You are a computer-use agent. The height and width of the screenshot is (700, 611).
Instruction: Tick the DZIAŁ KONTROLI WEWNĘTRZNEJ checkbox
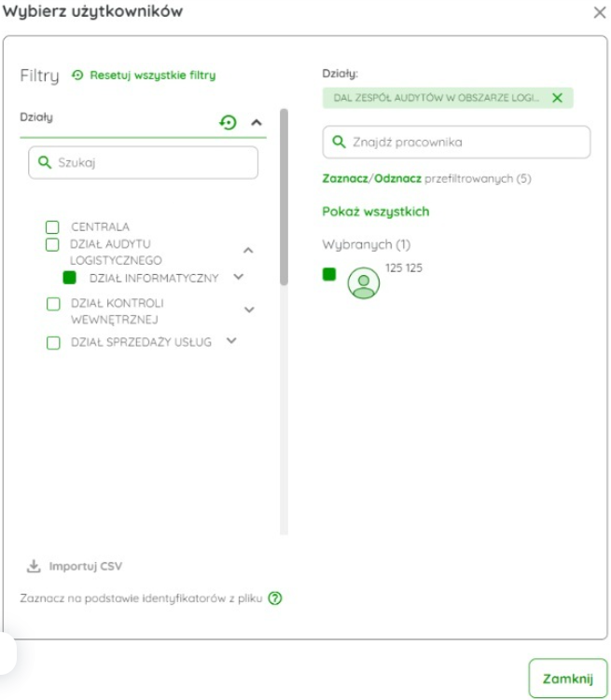53,304
